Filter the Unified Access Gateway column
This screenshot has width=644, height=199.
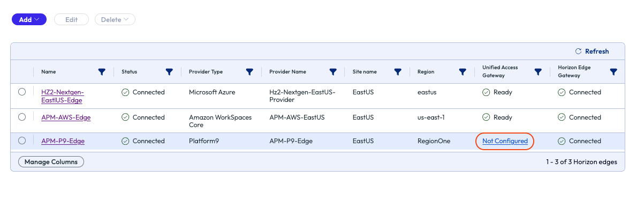coord(539,71)
